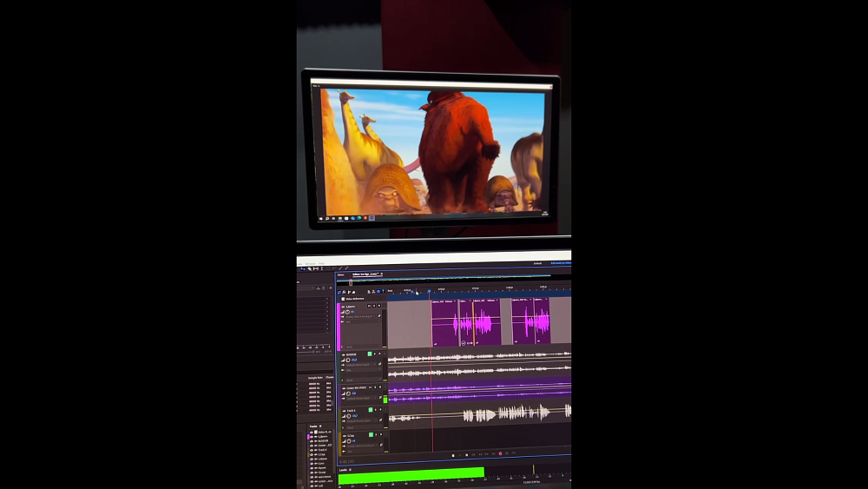Open output Mix dropdown of pink track
The height and width of the screenshot is (489, 868).
pyautogui.click(x=363, y=322)
